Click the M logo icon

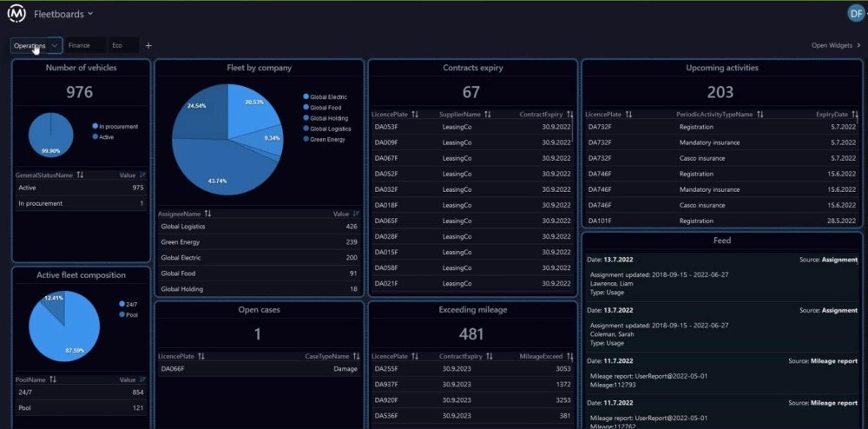16,14
